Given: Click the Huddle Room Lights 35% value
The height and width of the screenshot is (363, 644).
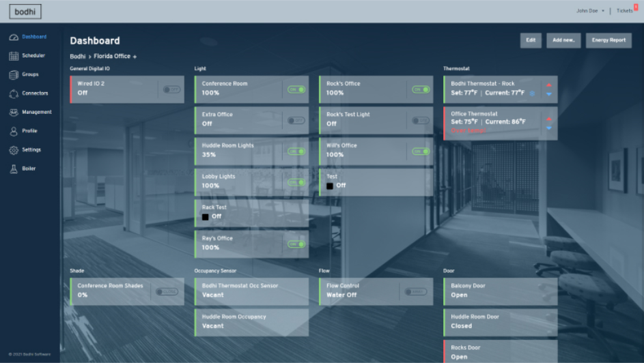Looking at the screenshot, I should click(209, 155).
